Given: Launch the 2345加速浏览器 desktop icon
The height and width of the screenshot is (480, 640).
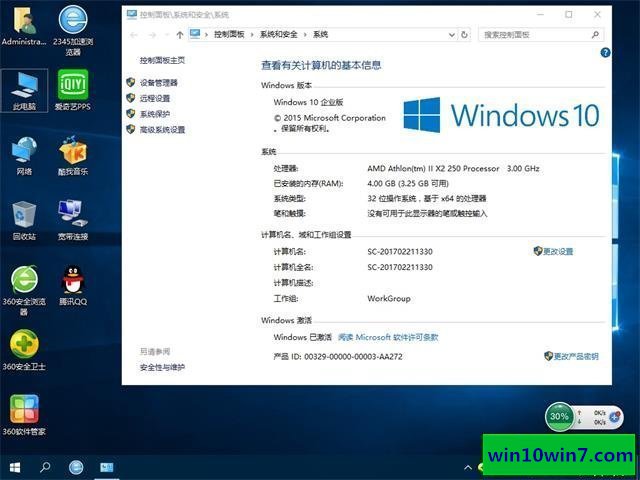Looking at the screenshot, I should point(73,31).
